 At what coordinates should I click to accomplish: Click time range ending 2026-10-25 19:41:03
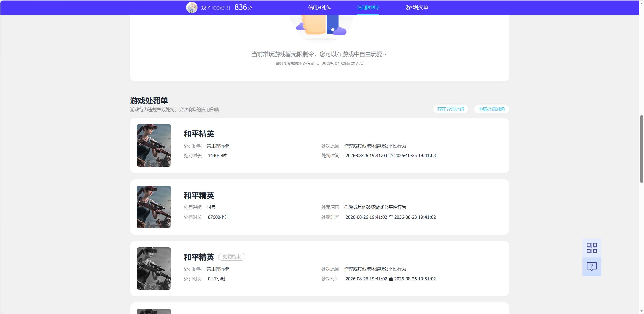[x=390, y=156]
